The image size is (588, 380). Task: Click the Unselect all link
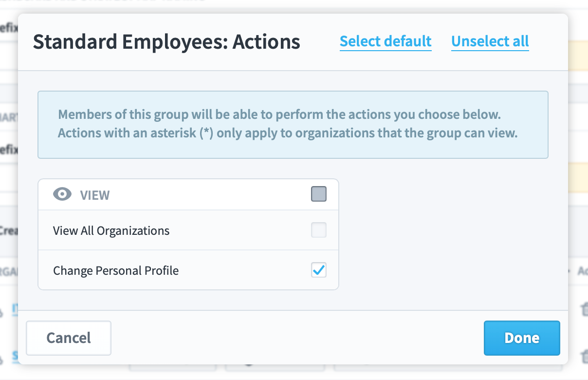pos(490,41)
